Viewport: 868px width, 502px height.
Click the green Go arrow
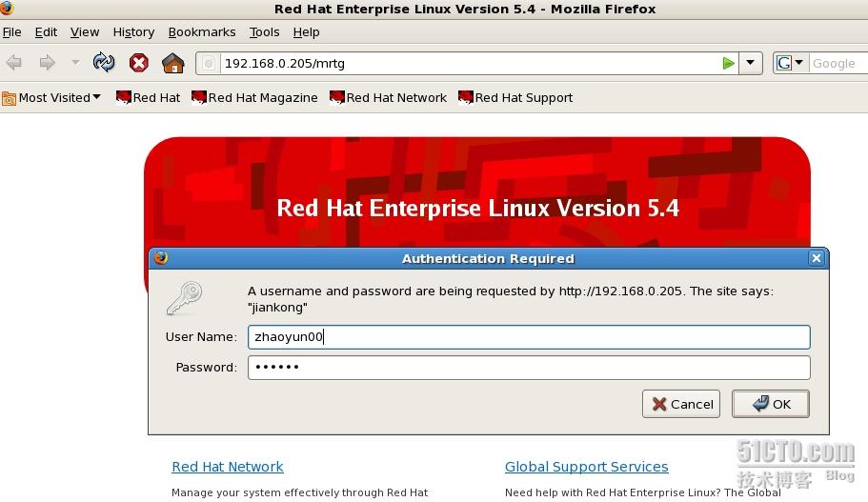pos(729,63)
